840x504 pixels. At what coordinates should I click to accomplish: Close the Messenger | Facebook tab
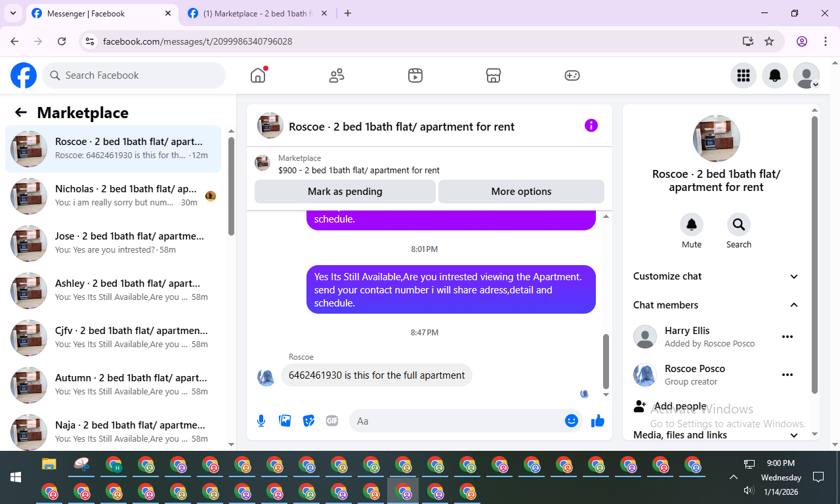coord(168,13)
